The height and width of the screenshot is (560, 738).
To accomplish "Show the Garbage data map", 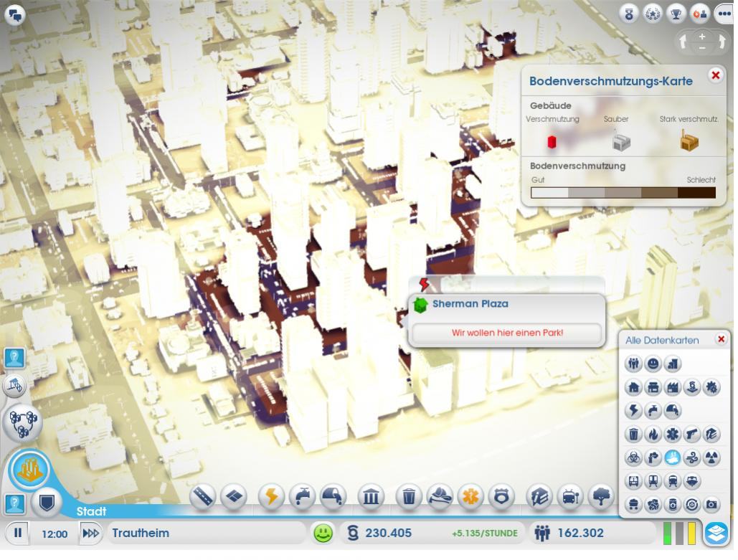I will click(x=633, y=434).
